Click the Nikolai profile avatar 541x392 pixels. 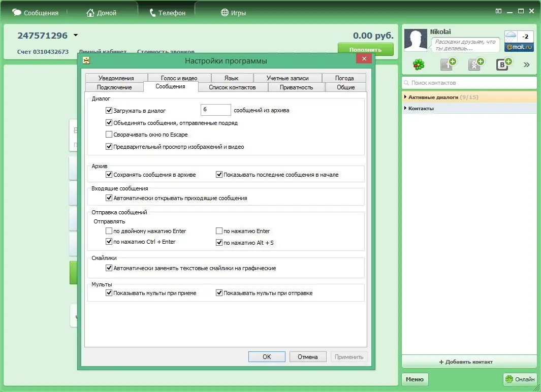[415, 41]
